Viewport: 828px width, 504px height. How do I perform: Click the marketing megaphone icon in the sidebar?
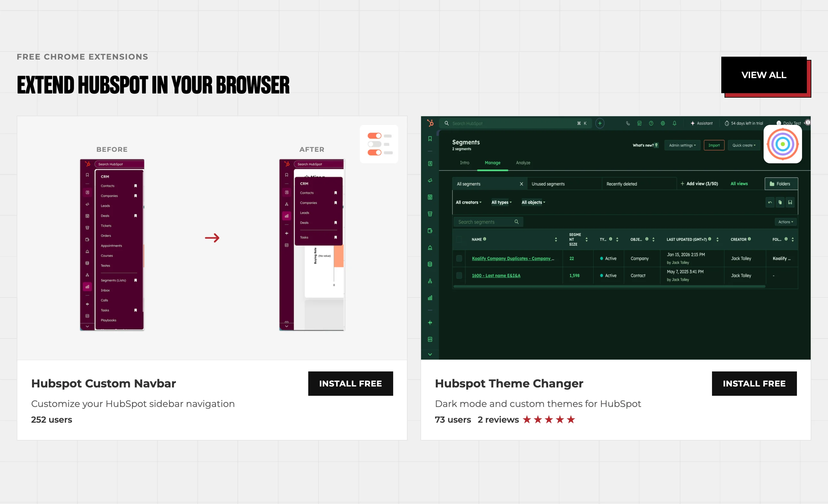click(430, 180)
